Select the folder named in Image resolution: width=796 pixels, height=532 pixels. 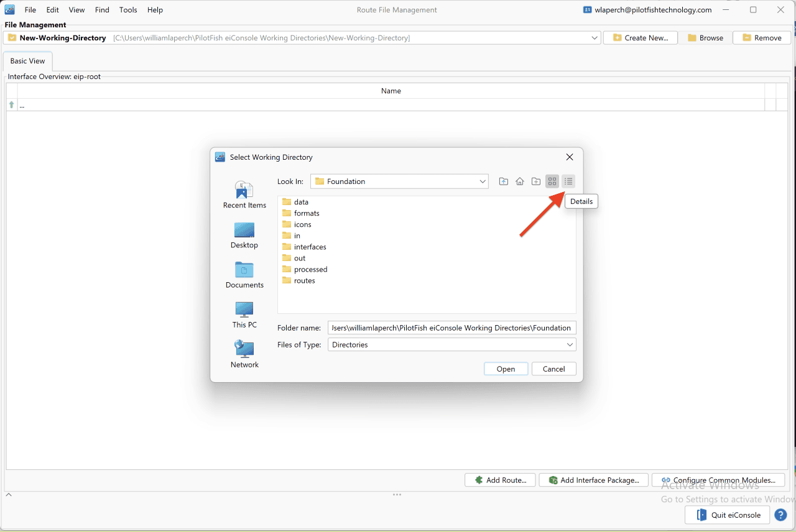(291, 236)
